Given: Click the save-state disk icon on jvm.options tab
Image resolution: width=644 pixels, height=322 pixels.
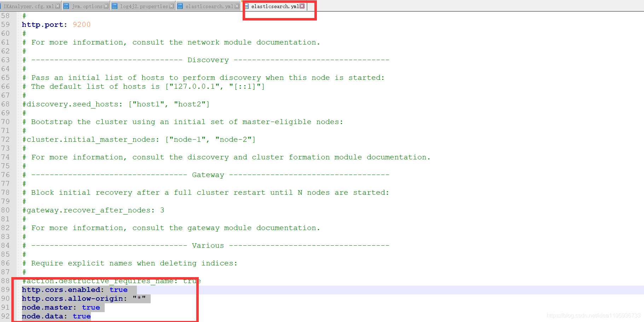Looking at the screenshot, I should 66,6.
